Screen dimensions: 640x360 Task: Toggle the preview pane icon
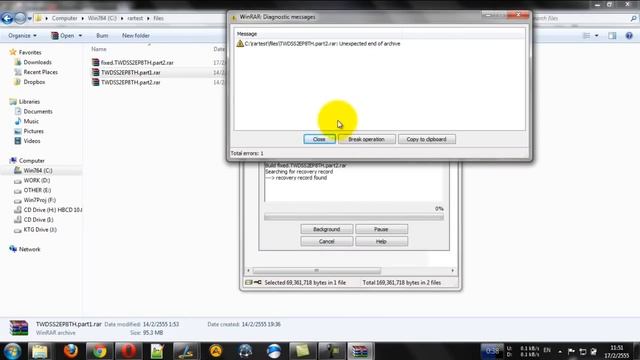[612, 36]
